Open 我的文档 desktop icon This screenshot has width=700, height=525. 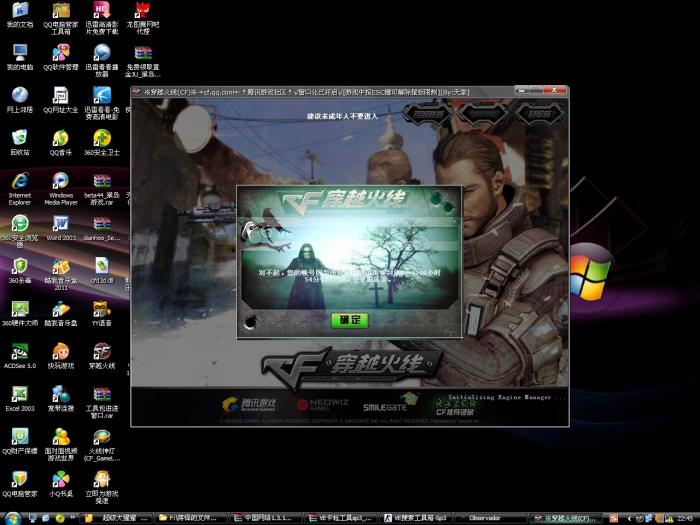[x=20, y=16]
